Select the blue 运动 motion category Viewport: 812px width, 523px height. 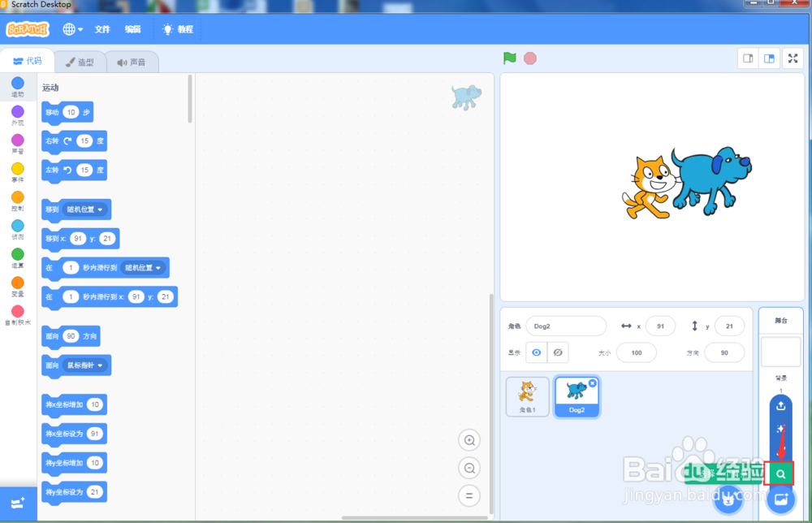(18, 87)
